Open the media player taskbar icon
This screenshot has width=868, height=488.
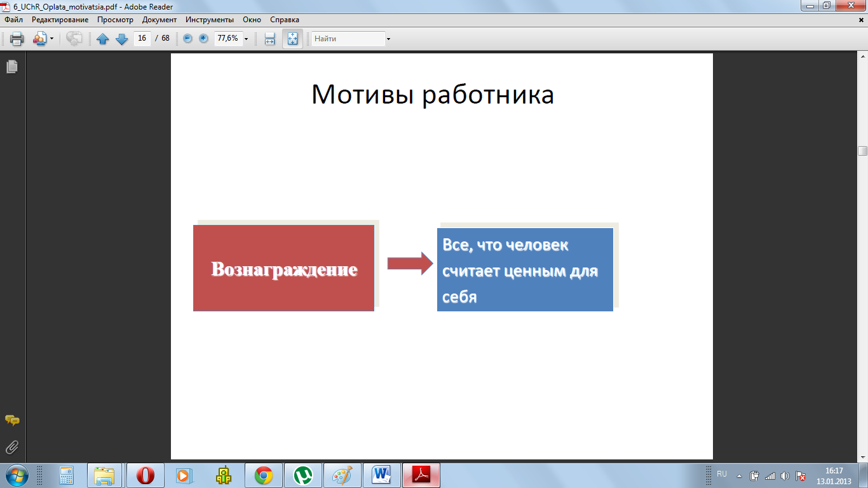(183, 475)
